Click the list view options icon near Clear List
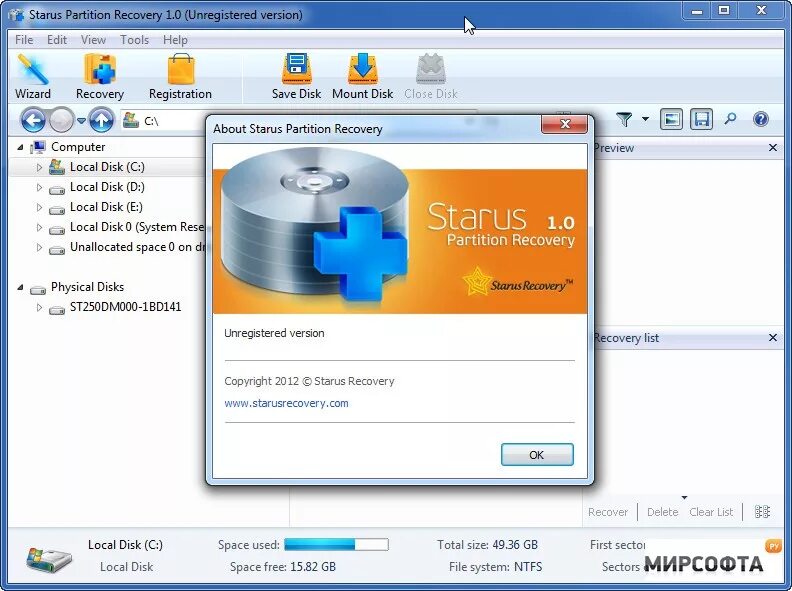 click(x=762, y=512)
